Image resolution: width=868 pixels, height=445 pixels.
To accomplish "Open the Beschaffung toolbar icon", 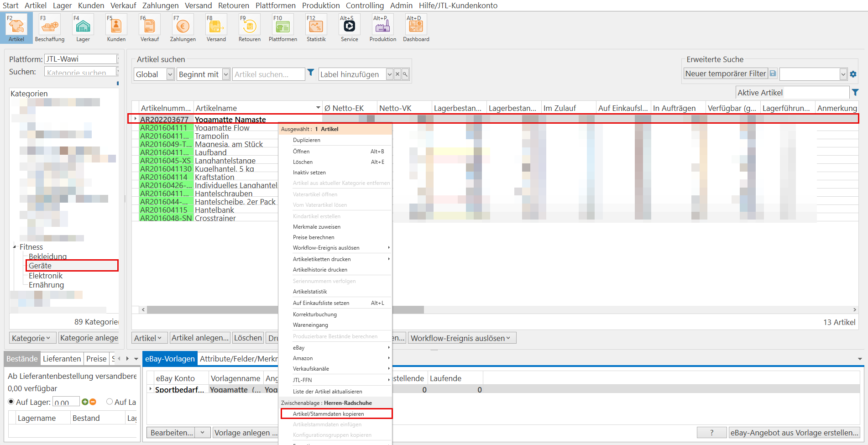I will (50, 27).
